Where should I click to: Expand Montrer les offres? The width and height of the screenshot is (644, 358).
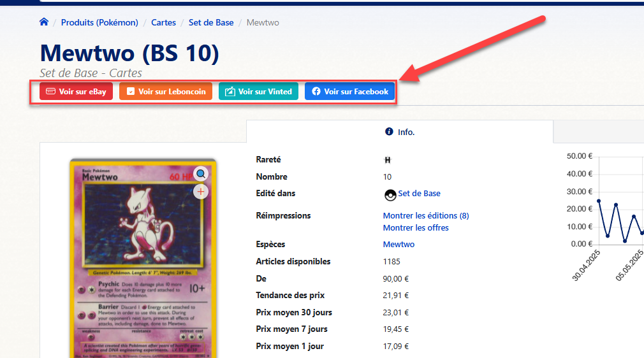click(415, 227)
